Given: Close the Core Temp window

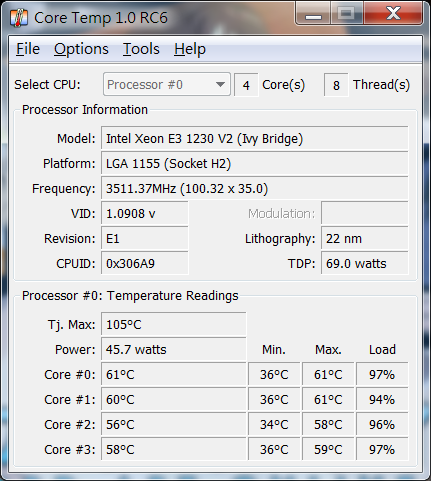Looking at the screenshot, I should coord(393,13).
